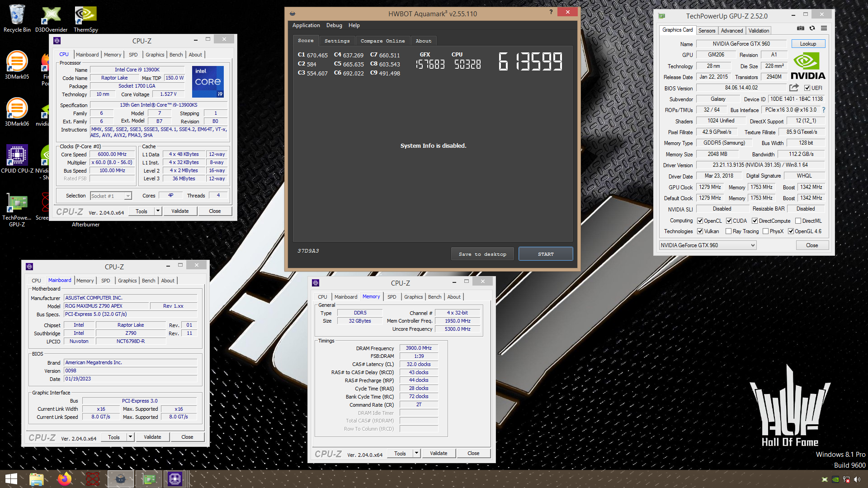Toggle the DirectCompute checkbox

click(755, 221)
